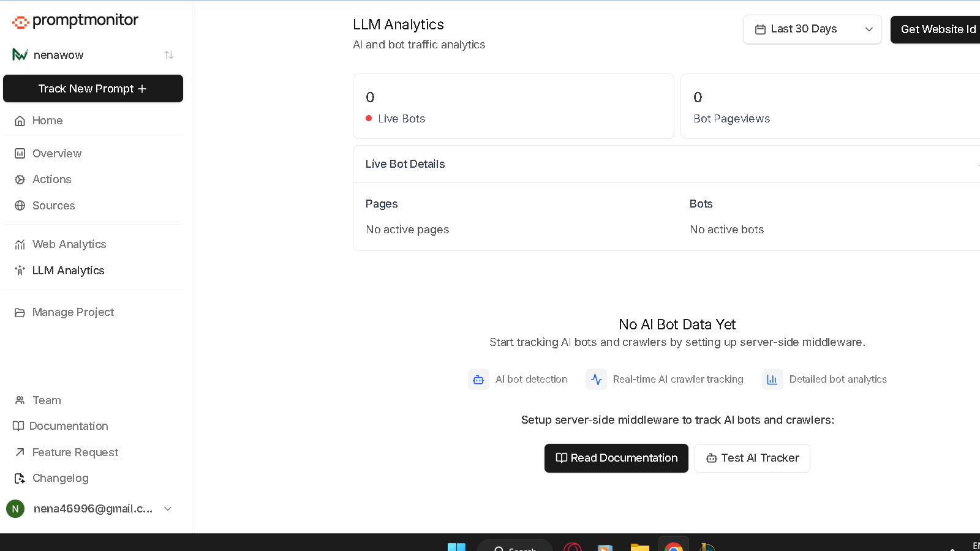
Task: Click the 'No AI Bot Data Yet' heading
Action: point(677,324)
